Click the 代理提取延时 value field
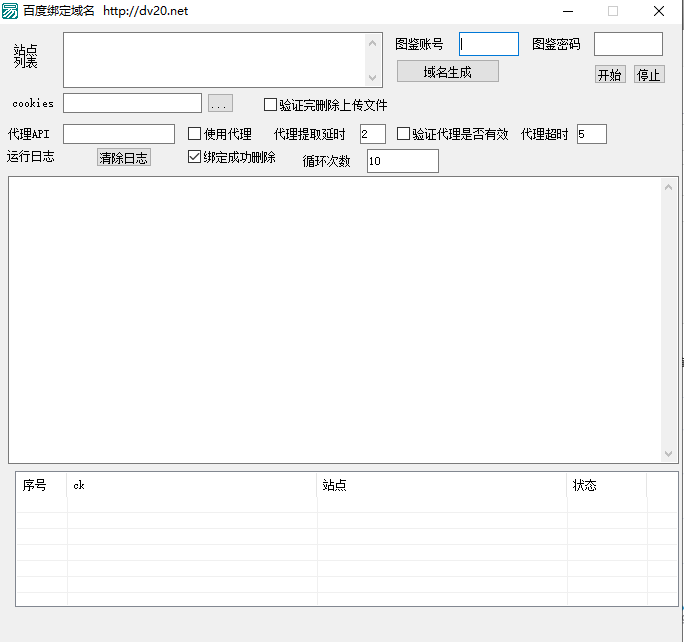Viewport: 684px width, 642px height. (373, 134)
